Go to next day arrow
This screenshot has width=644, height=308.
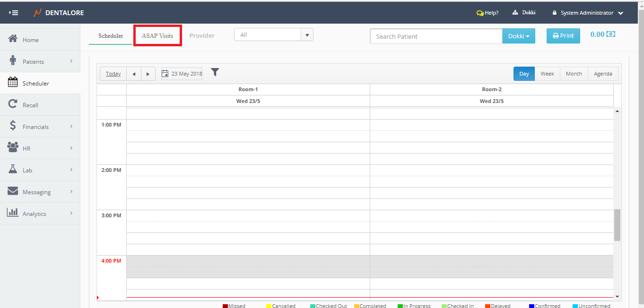coord(148,74)
